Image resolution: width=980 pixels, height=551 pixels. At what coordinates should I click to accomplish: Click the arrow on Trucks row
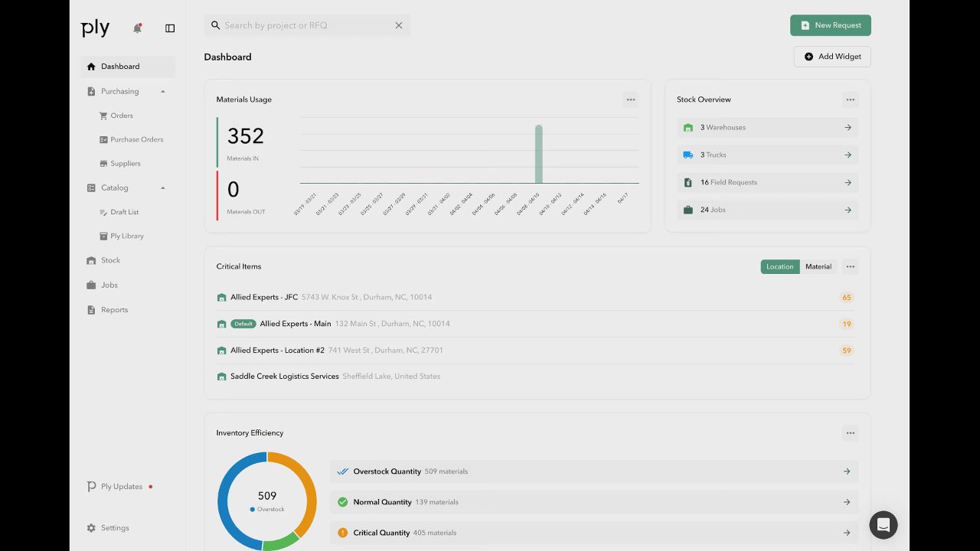click(x=848, y=155)
